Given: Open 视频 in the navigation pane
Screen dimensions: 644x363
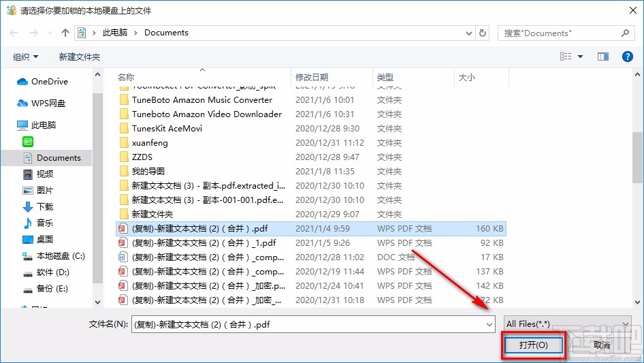Looking at the screenshot, I should tap(38, 174).
